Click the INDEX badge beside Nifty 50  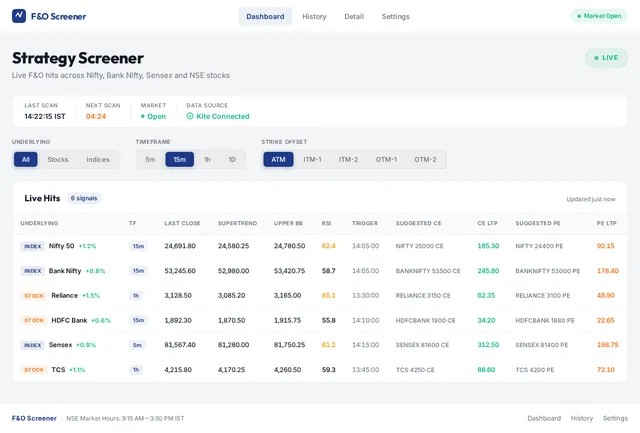point(33,246)
